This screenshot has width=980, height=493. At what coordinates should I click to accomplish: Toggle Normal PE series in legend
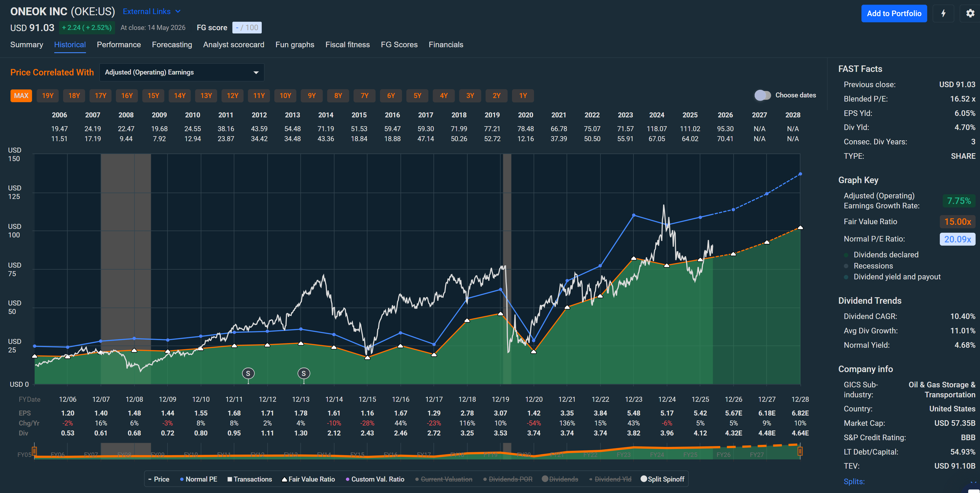[198, 479]
